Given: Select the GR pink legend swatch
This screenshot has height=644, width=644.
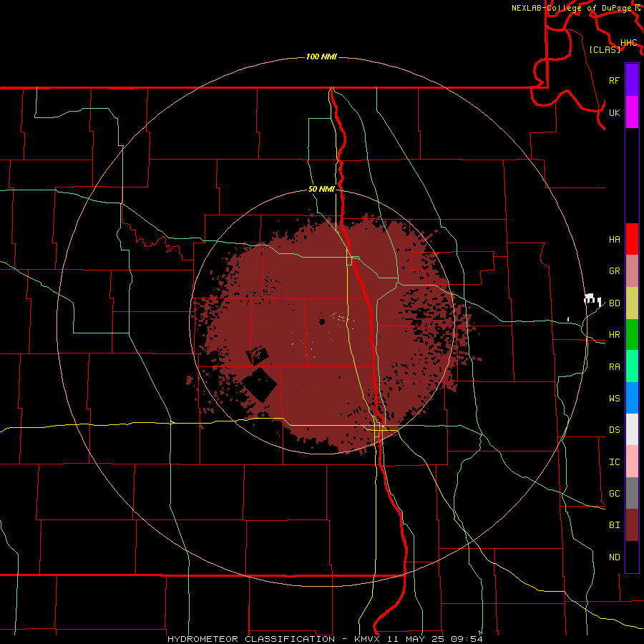Looking at the screenshot, I should tap(632, 271).
